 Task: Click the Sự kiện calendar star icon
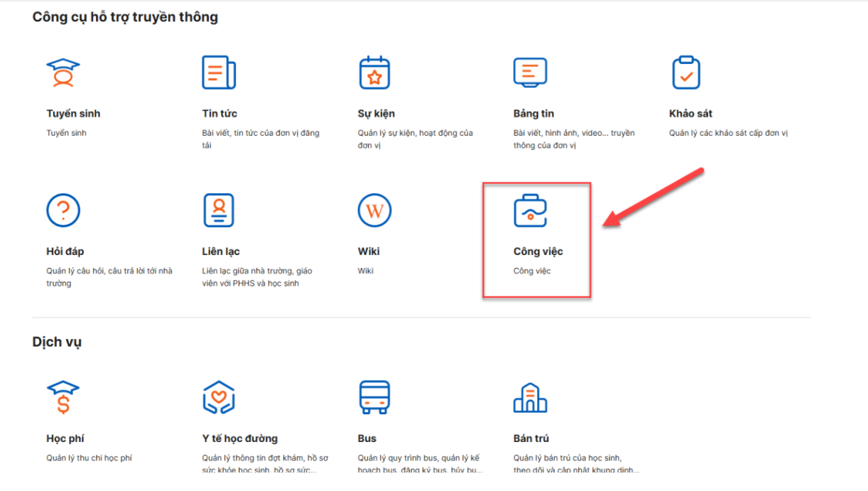click(374, 72)
